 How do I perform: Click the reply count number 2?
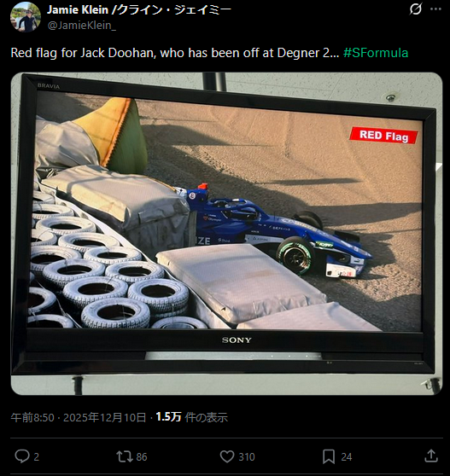coord(36,457)
